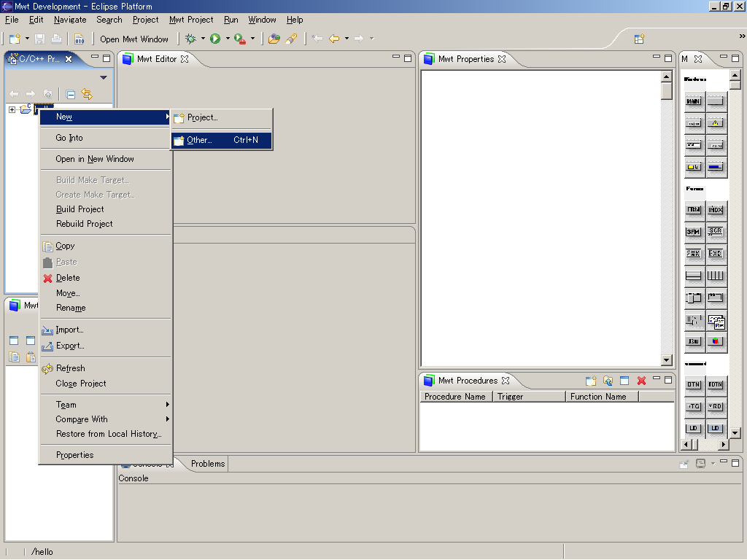The image size is (747, 560).
Task: Open the Navigate menu
Action: [70, 20]
